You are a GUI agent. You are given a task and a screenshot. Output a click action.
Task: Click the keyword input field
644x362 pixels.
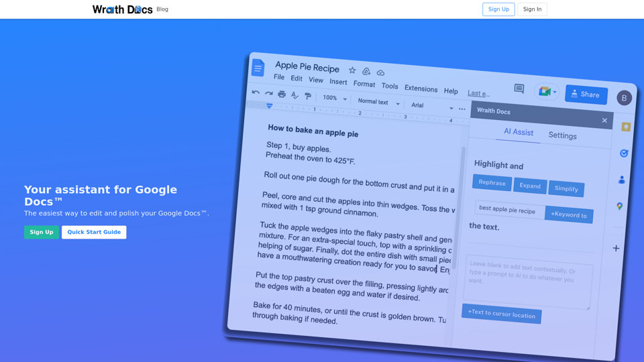(x=510, y=209)
